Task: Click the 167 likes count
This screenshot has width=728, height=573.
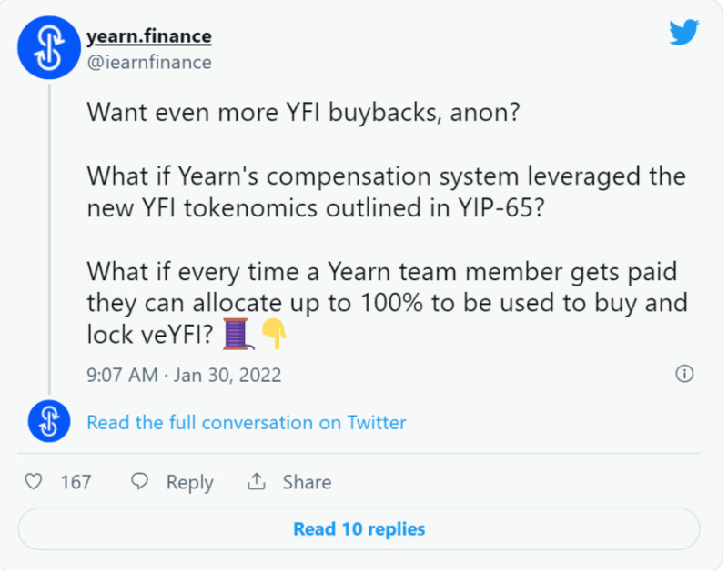Action: 76,482
